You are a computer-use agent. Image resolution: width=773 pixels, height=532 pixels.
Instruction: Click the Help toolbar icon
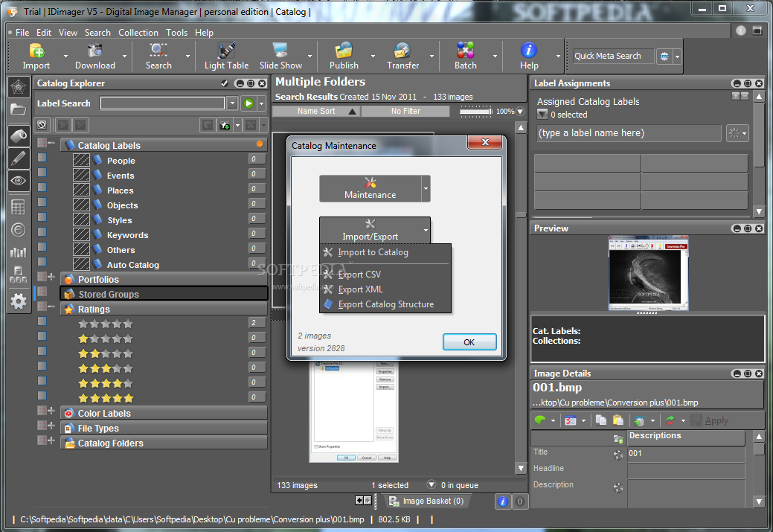pos(528,57)
